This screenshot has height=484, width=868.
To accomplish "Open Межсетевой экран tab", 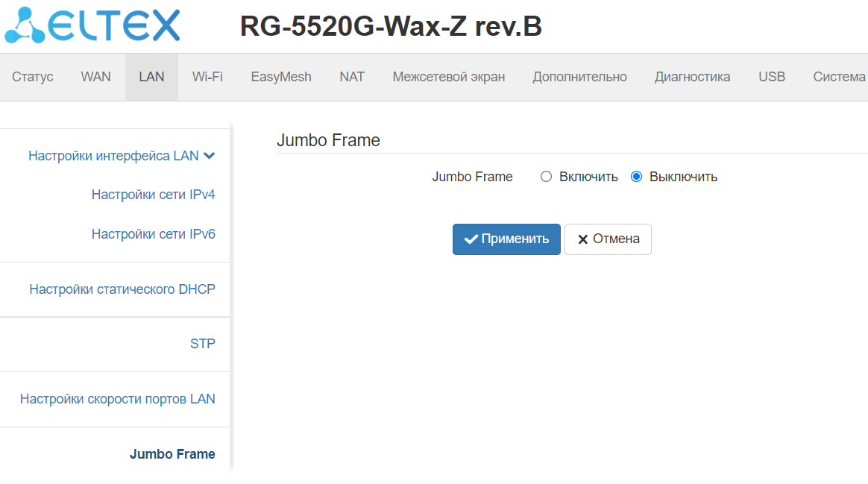I will tap(449, 77).
